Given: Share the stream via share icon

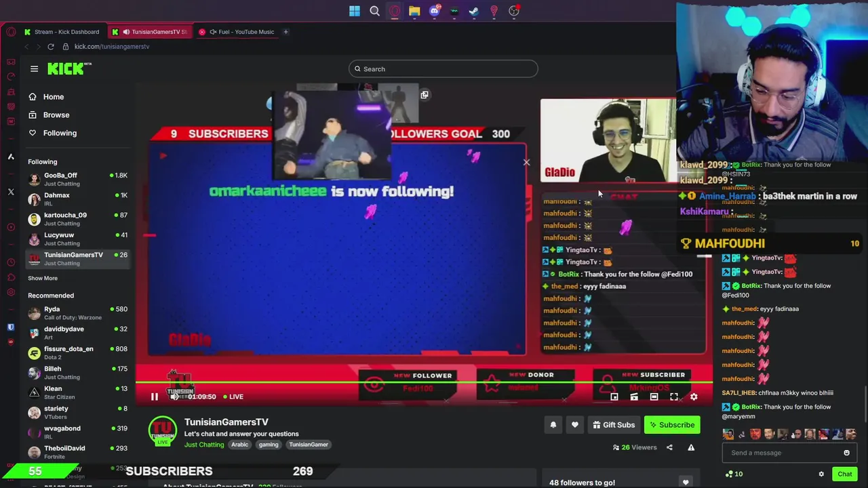Looking at the screenshot, I should (669, 447).
